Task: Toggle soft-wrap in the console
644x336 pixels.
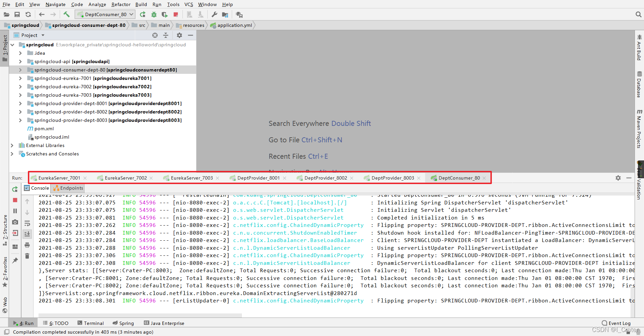Action: [x=27, y=223]
